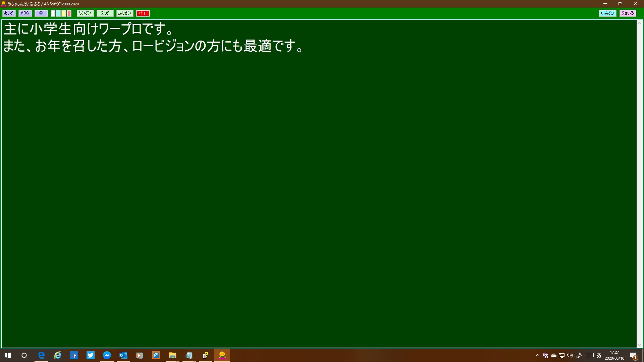
Task: Set text size to ふつう (normal)
Action: coord(105,13)
